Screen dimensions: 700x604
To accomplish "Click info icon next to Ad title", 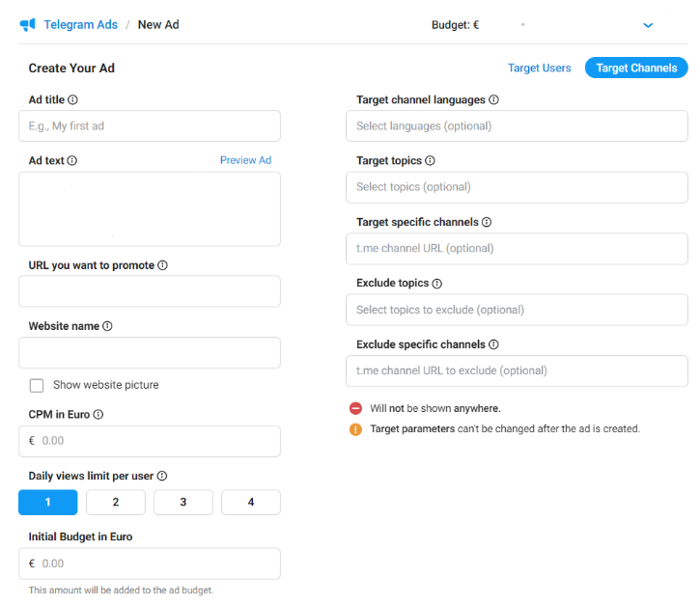I will pos(73,99).
